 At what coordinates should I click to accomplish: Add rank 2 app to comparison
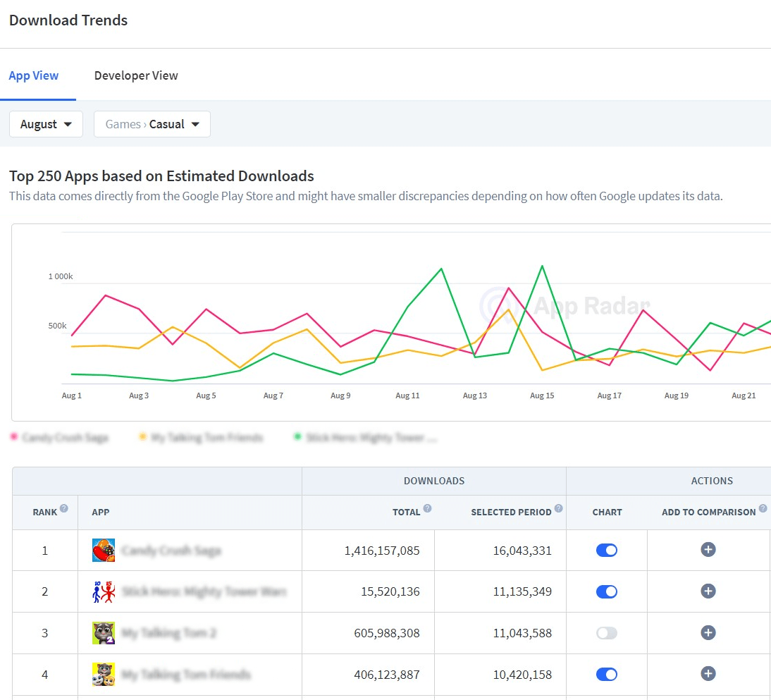708,591
